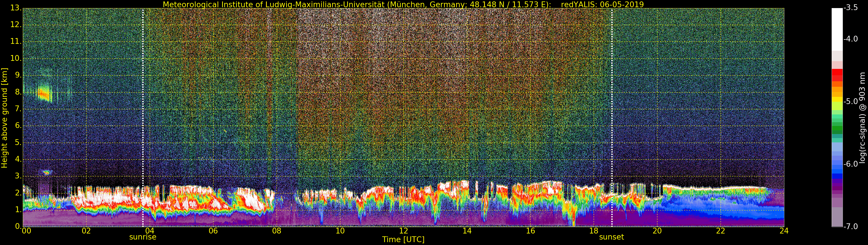Click the 'sunset' label below the time axis
Screen dimensions: 868x245
612,237
